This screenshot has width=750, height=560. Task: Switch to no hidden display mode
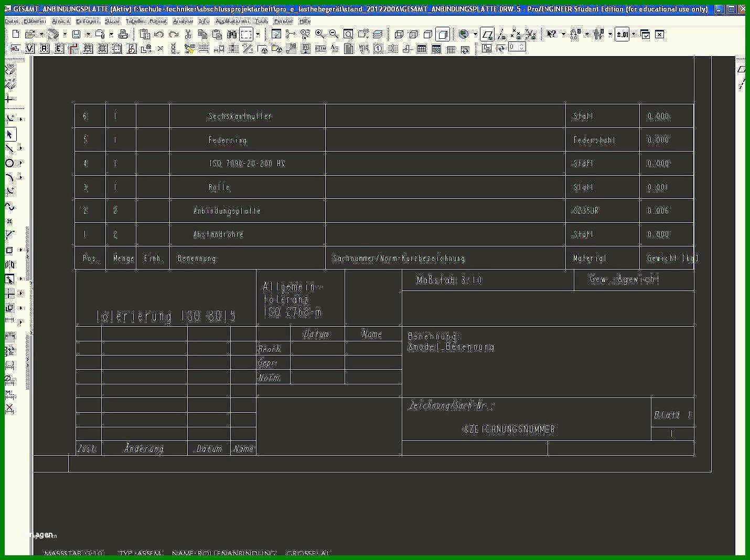428,34
